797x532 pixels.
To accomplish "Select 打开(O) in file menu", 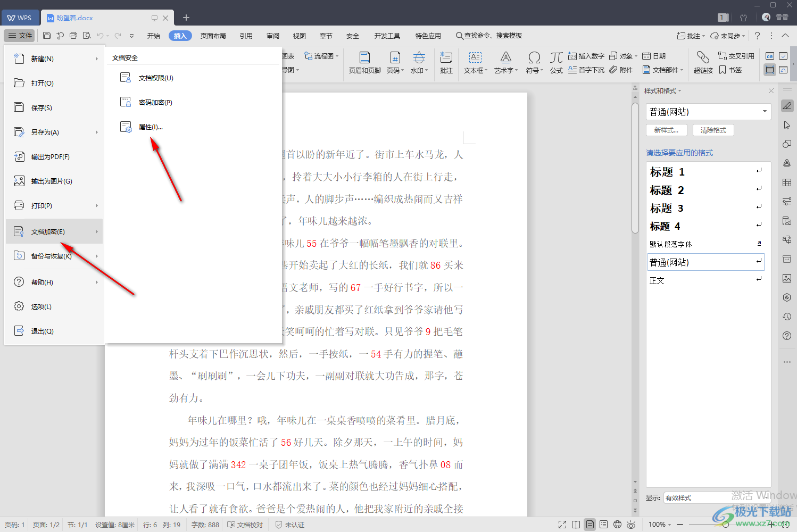I will (54, 83).
